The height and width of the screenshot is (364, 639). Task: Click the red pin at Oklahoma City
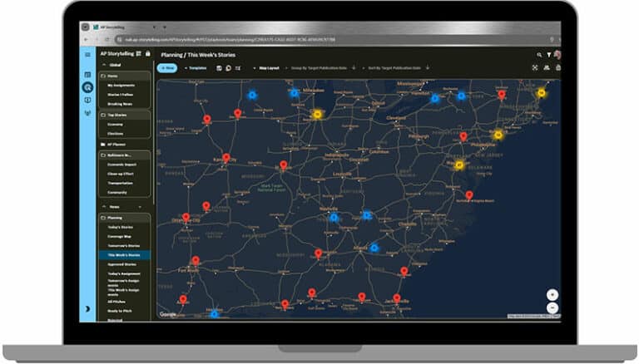186,217
